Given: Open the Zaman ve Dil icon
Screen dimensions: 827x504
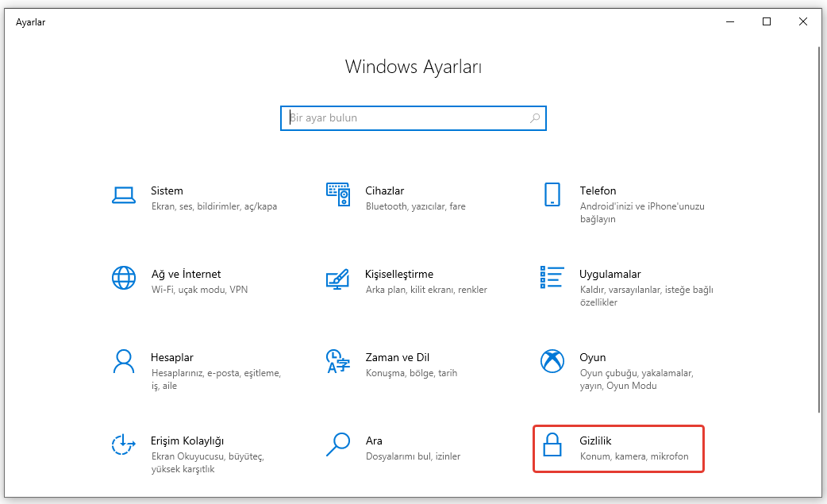Looking at the screenshot, I should click(x=337, y=361).
